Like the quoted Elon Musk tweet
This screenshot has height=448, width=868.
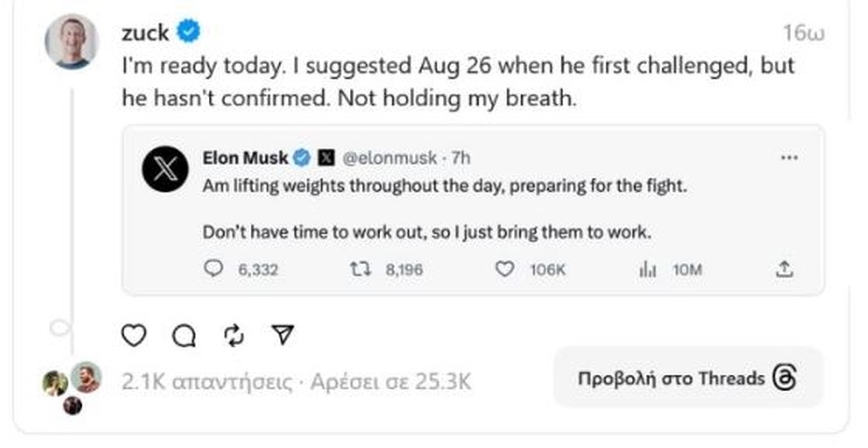pos(505,269)
